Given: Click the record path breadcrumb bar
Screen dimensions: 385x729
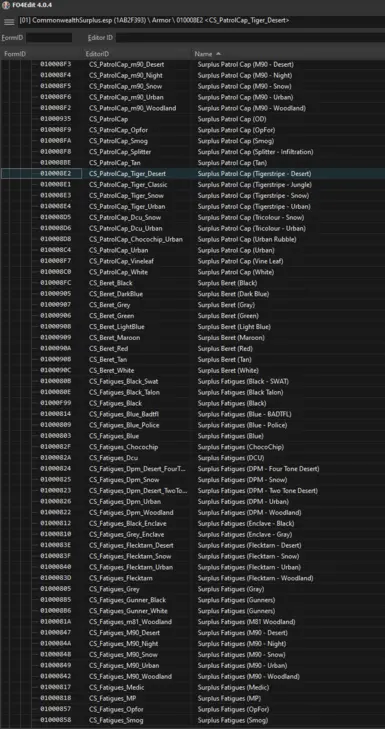Looking at the screenshot, I should (201, 21).
